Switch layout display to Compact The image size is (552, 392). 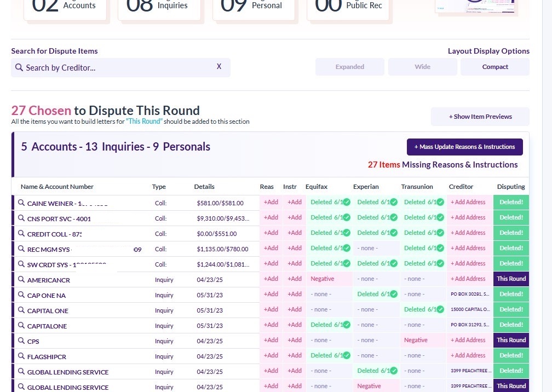495,66
